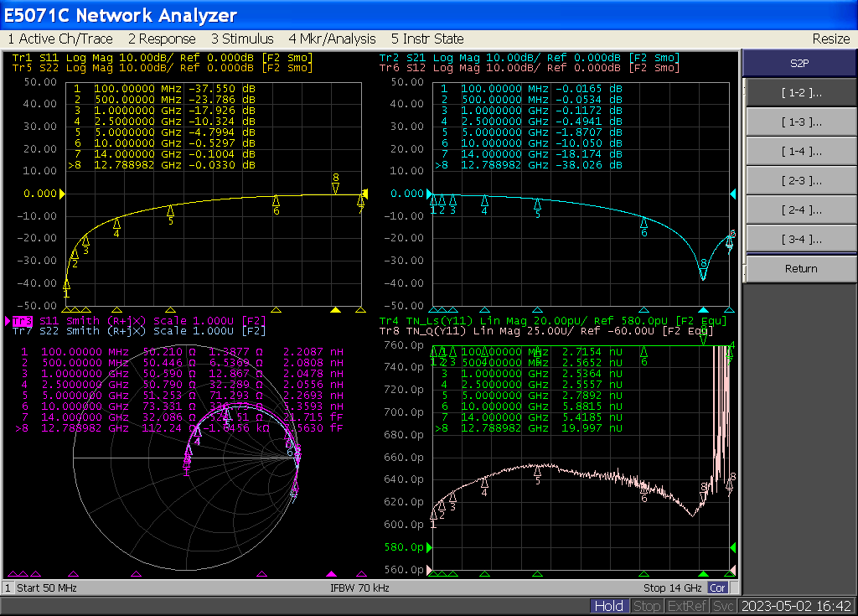This screenshot has width=858, height=616.
Task: Select the [ 1-3 ]... port softkey
Action: coord(800,122)
